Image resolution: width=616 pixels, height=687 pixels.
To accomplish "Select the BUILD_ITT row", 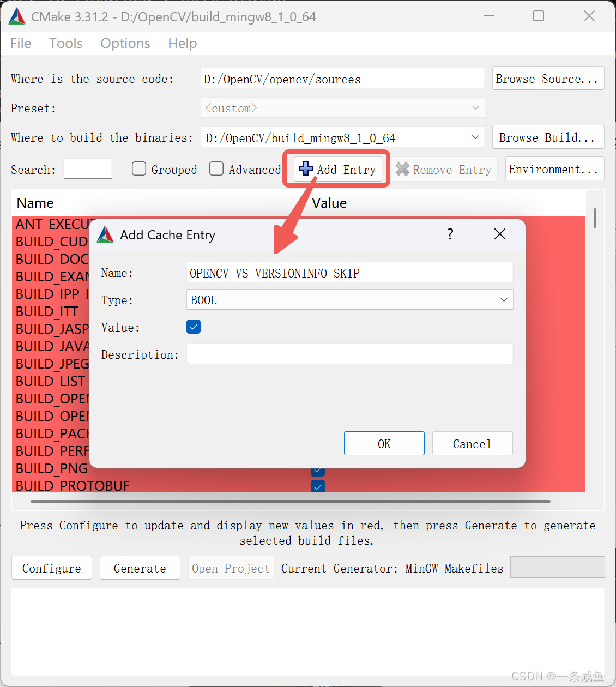I will [x=50, y=311].
